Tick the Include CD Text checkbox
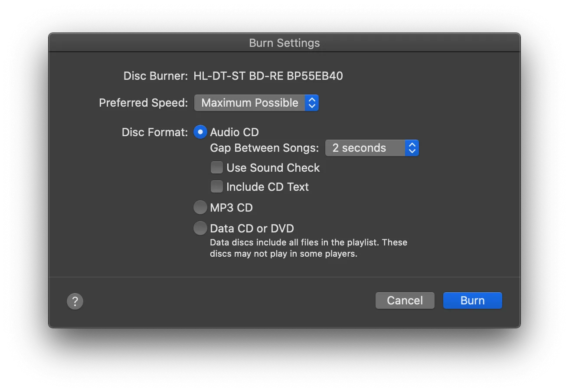 pyautogui.click(x=216, y=187)
